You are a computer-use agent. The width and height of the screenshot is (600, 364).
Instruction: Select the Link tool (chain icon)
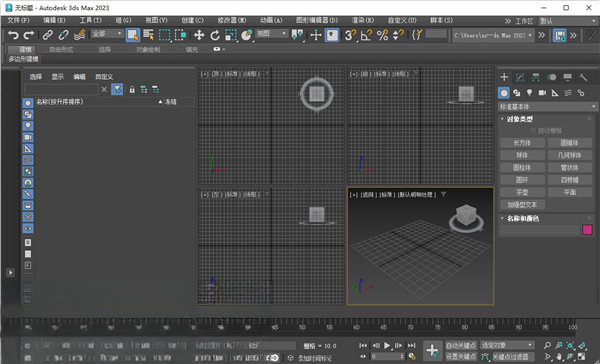[47, 35]
